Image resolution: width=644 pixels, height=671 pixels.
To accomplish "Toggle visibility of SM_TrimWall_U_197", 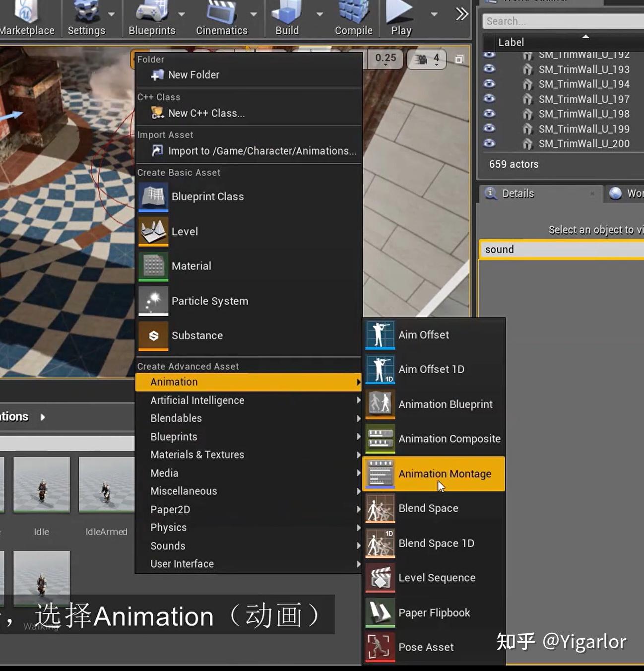I will pos(489,99).
